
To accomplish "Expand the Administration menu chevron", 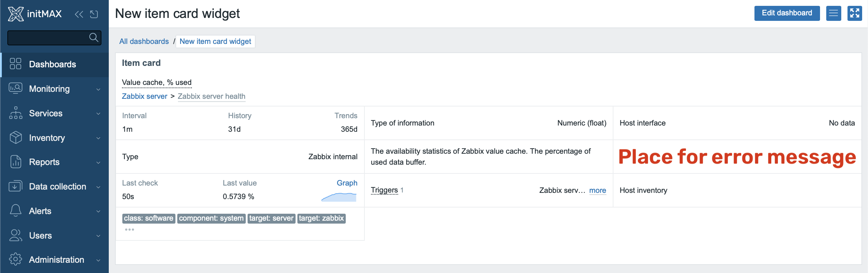I will [x=98, y=260].
